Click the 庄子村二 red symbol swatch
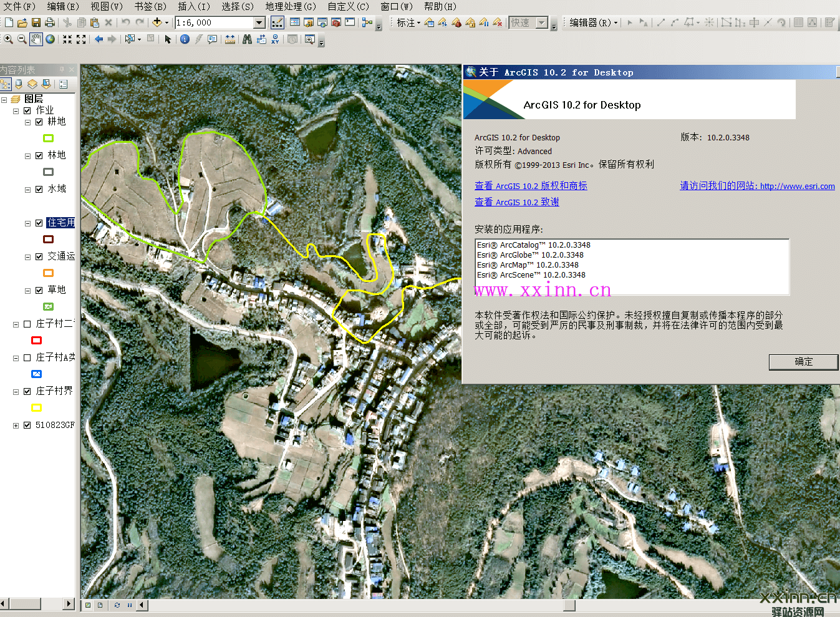The height and width of the screenshot is (617, 840). [37, 341]
